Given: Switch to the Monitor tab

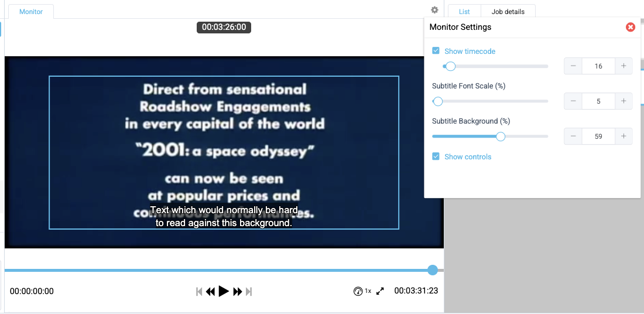Looking at the screenshot, I should [31, 12].
